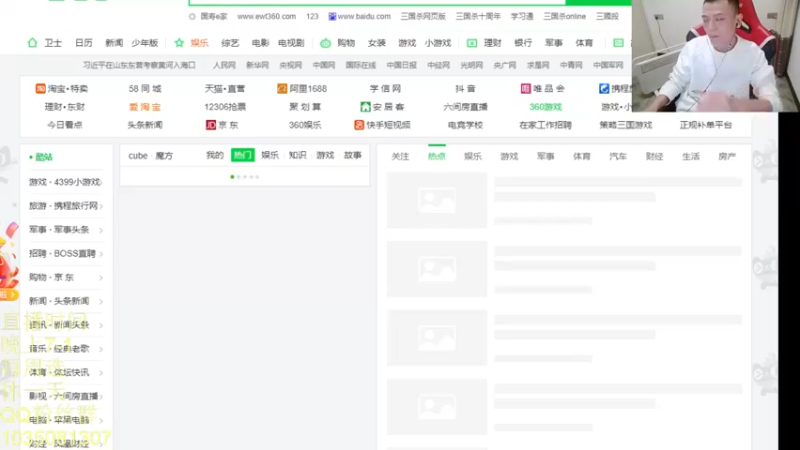Open the 天猫·直营 site link
This screenshot has height=450, width=800.
(225, 89)
